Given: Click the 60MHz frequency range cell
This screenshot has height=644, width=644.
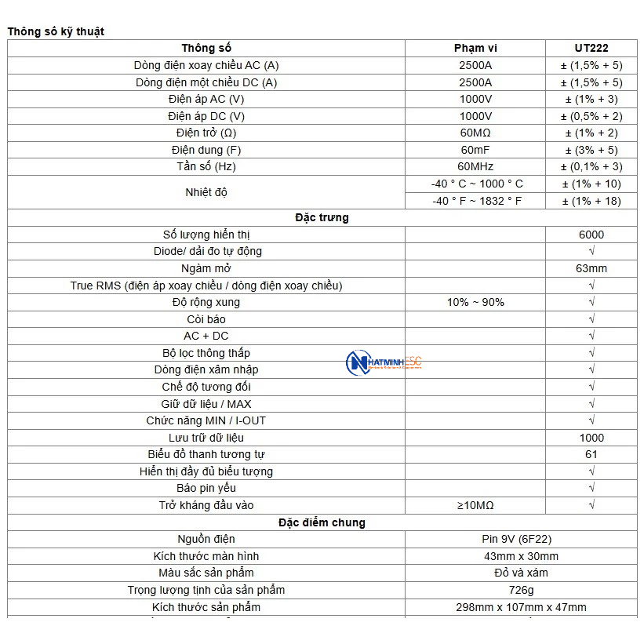Looking at the screenshot, I should coord(475,167).
